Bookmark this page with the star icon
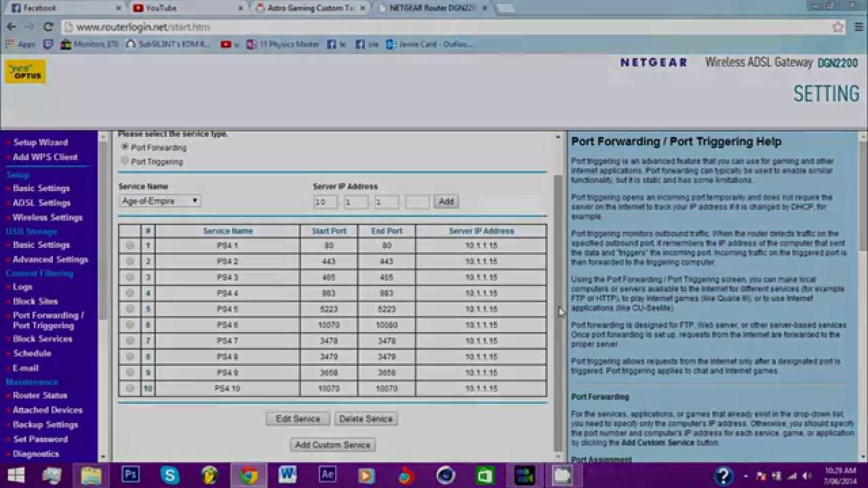Screen dimensions: 868x488 (838, 27)
